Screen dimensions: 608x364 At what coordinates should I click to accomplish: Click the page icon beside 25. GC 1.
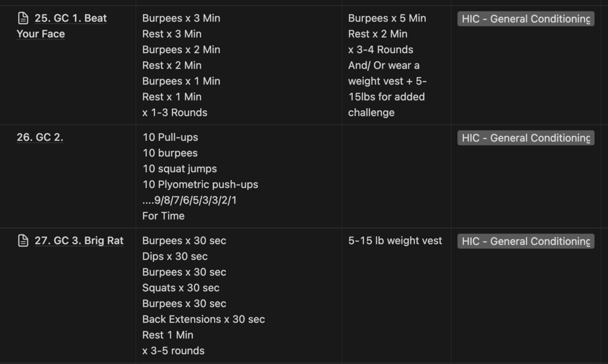coord(23,18)
